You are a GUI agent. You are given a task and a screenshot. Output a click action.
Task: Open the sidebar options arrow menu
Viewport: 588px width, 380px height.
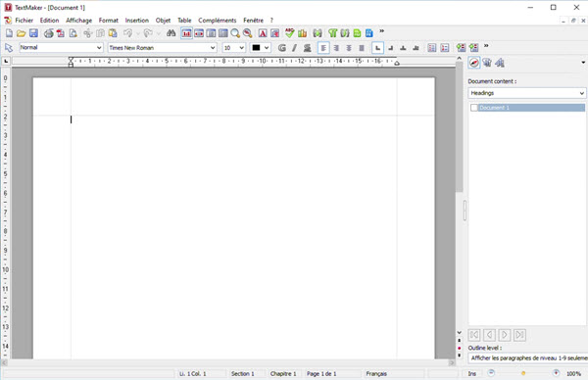pos(583,63)
